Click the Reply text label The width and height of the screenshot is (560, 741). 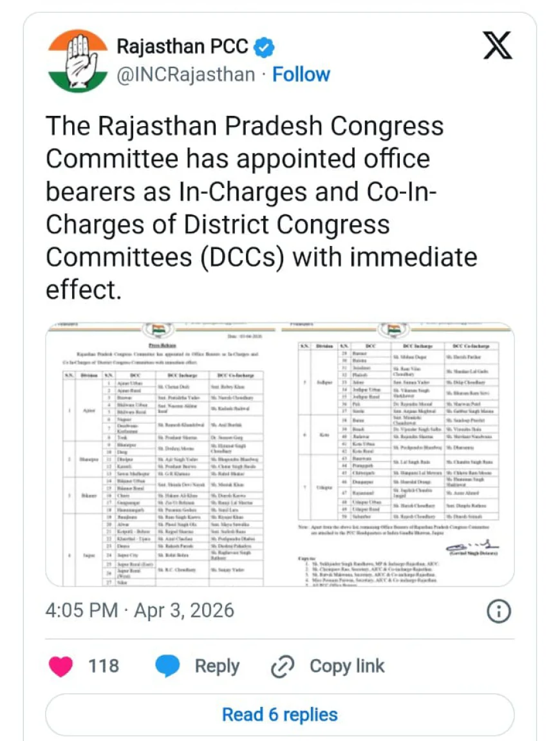coord(217,666)
